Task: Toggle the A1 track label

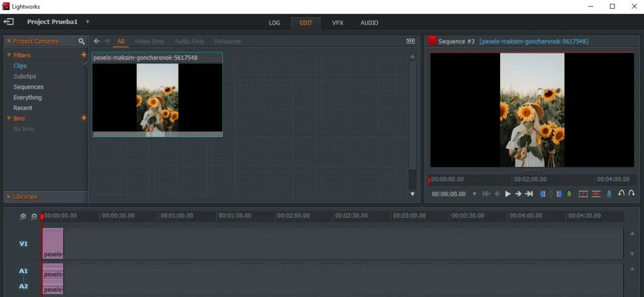Action: pos(23,271)
